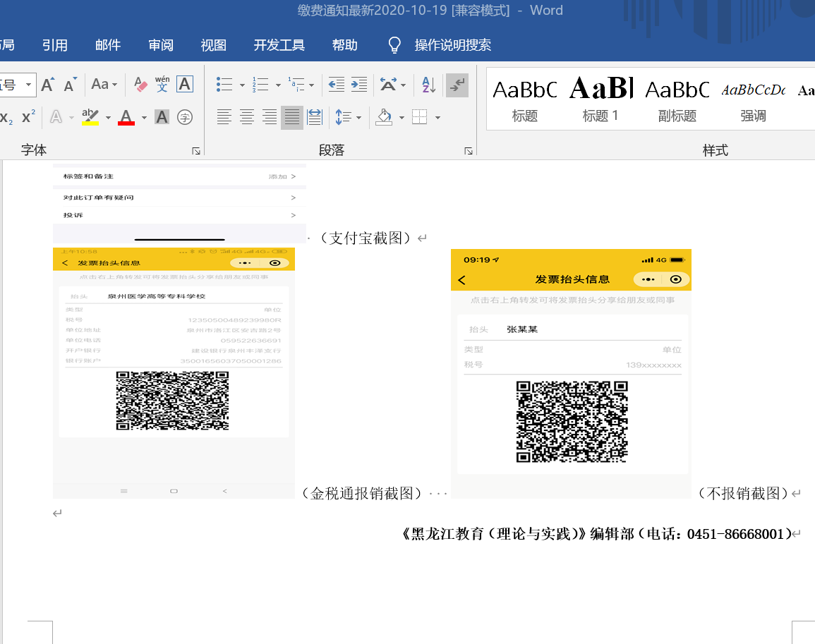Click the （支付宝截图） caption text
This screenshot has height=644, width=815.
366,238
